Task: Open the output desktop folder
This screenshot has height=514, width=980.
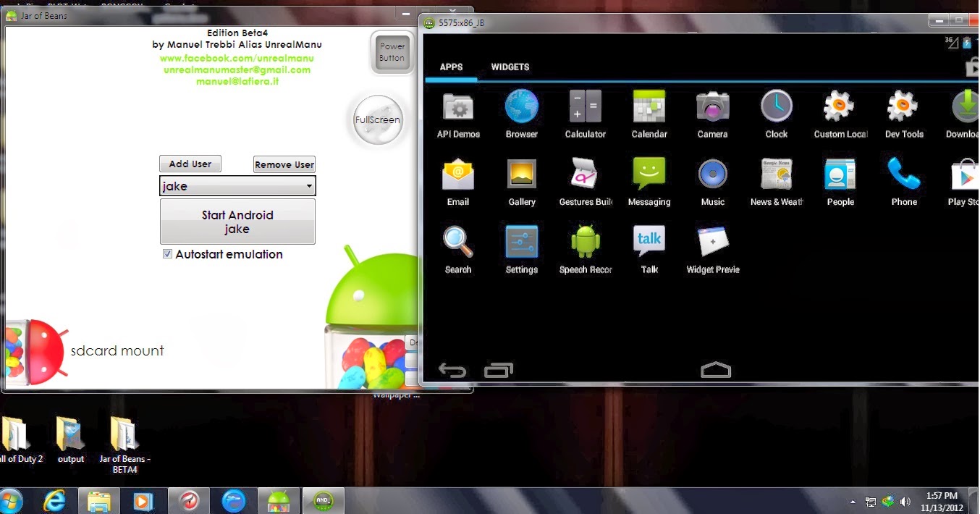Action: (71, 440)
